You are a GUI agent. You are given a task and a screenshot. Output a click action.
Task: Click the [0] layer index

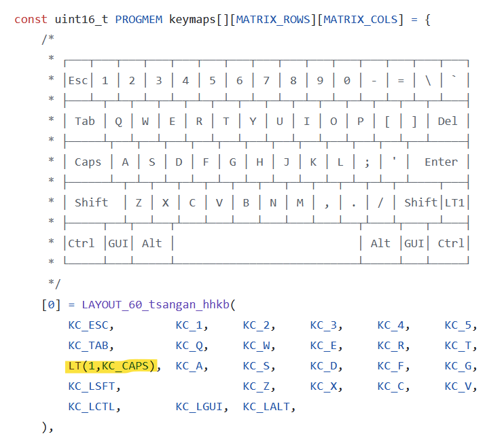pyautogui.click(x=51, y=305)
